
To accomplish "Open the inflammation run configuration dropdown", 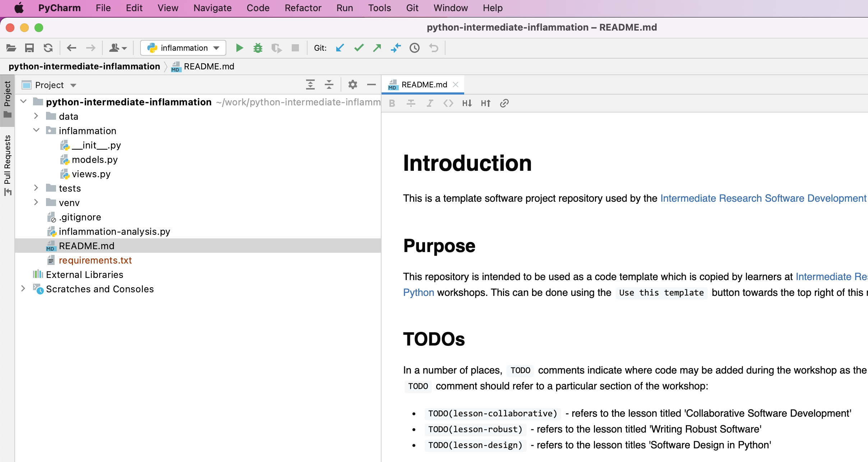I will pyautogui.click(x=216, y=47).
